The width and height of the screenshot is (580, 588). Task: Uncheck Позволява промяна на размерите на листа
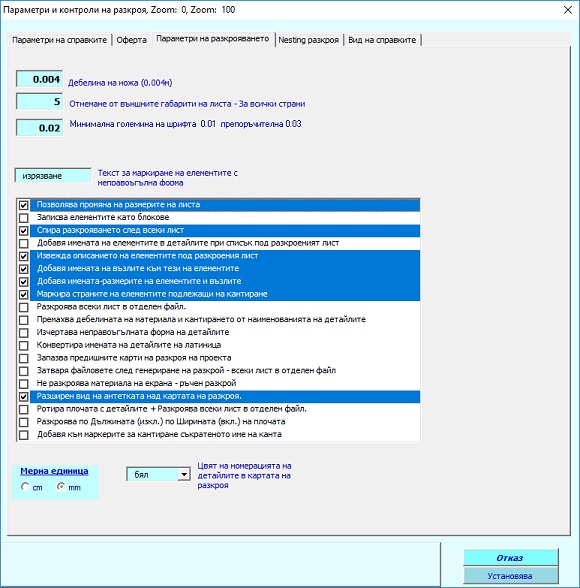[24, 205]
